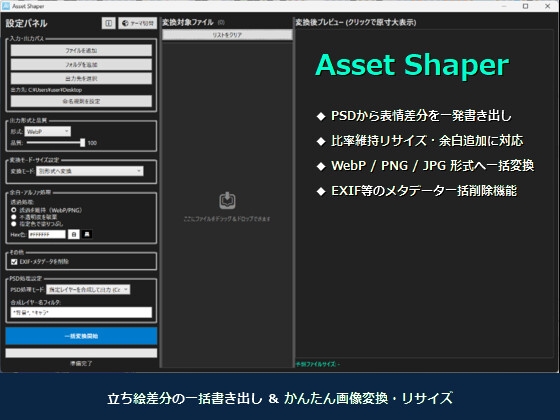This screenshot has width=560, height=420.
Task: Select fill with specified color radio
Action: coord(14,224)
